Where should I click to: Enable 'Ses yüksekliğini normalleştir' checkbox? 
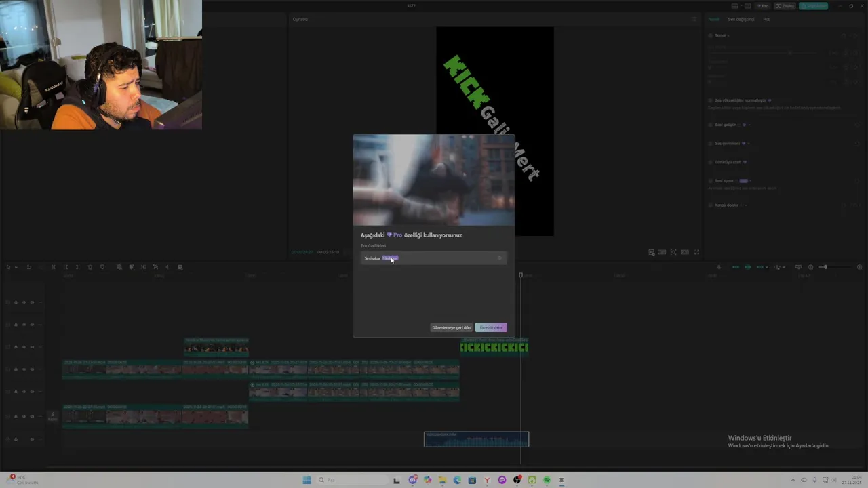[x=711, y=100]
